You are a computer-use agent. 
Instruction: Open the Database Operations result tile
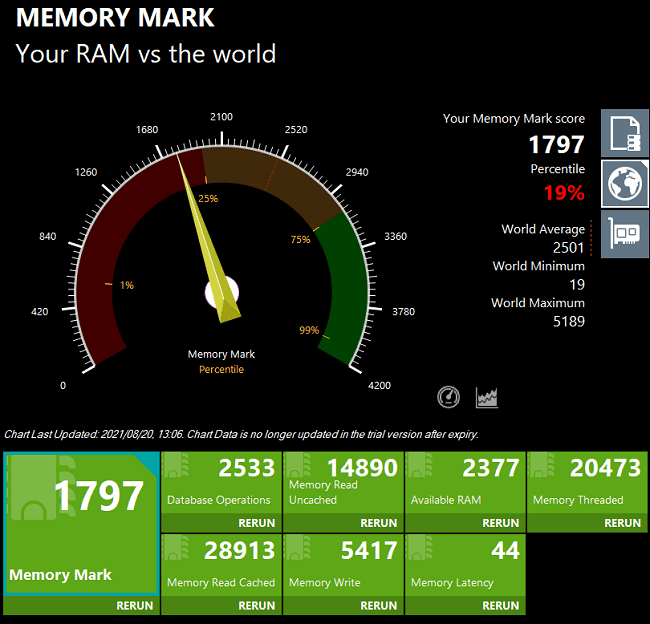click(221, 483)
